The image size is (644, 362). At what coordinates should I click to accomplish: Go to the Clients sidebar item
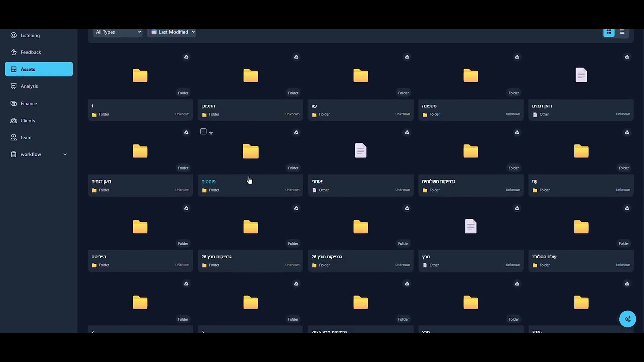point(39,121)
